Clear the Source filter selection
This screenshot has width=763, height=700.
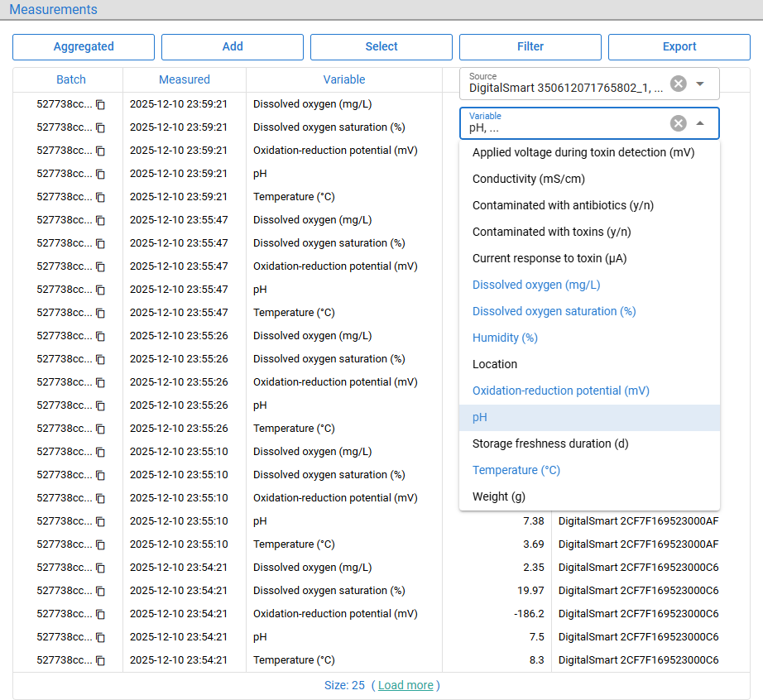coord(679,84)
